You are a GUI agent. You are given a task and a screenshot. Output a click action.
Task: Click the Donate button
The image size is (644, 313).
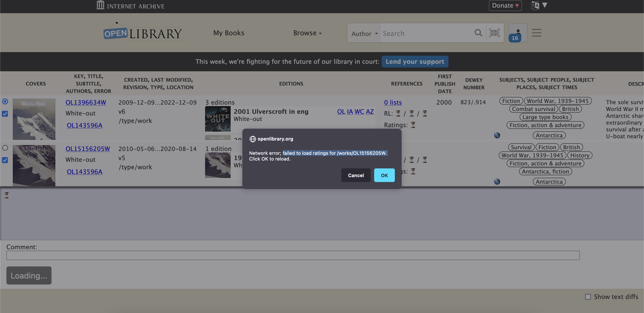505,6
